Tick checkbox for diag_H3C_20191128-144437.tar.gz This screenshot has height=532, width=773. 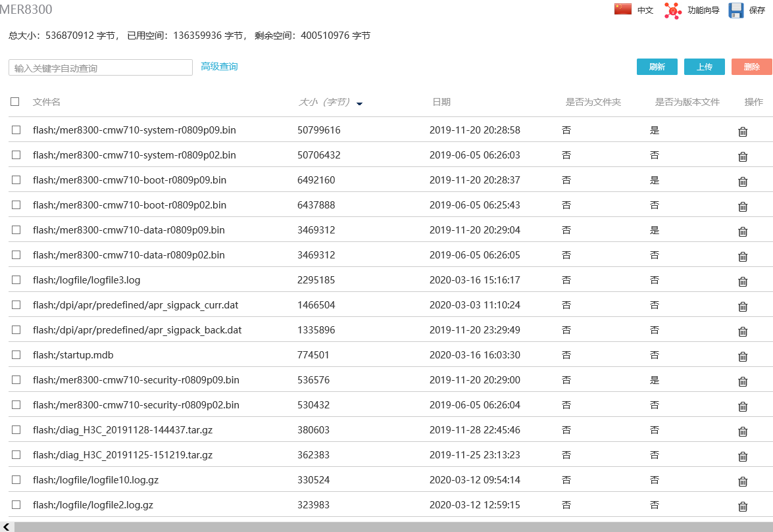coord(16,429)
